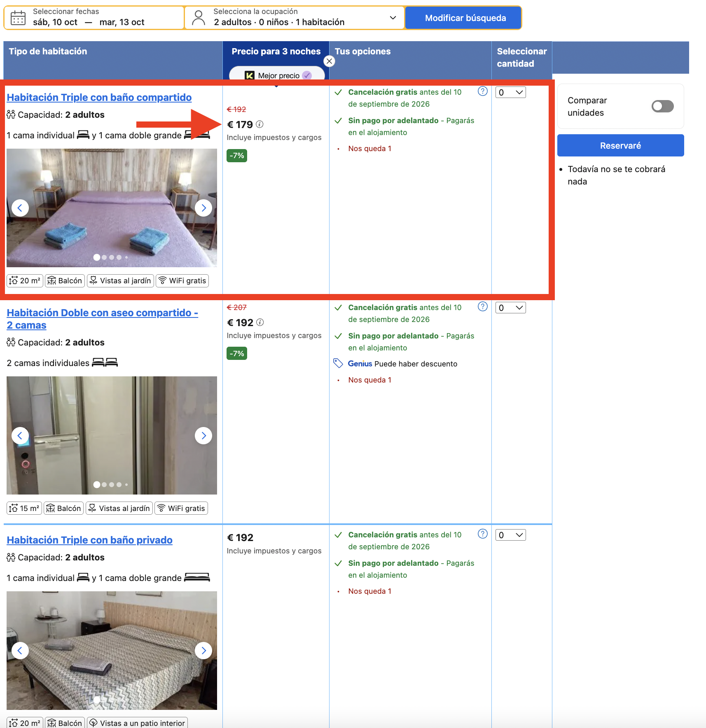Open quantity dropdown for private-bath triple room

pyautogui.click(x=510, y=535)
